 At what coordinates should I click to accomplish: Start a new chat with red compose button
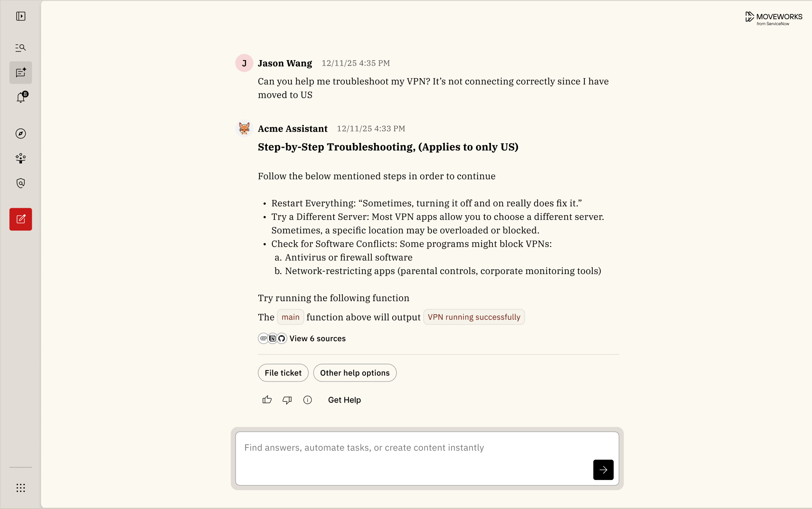[x=21, y=219]
